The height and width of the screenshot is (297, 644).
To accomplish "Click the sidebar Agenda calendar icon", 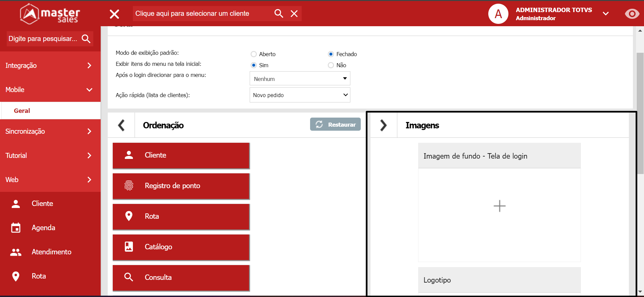I will [x=16, y=228].
